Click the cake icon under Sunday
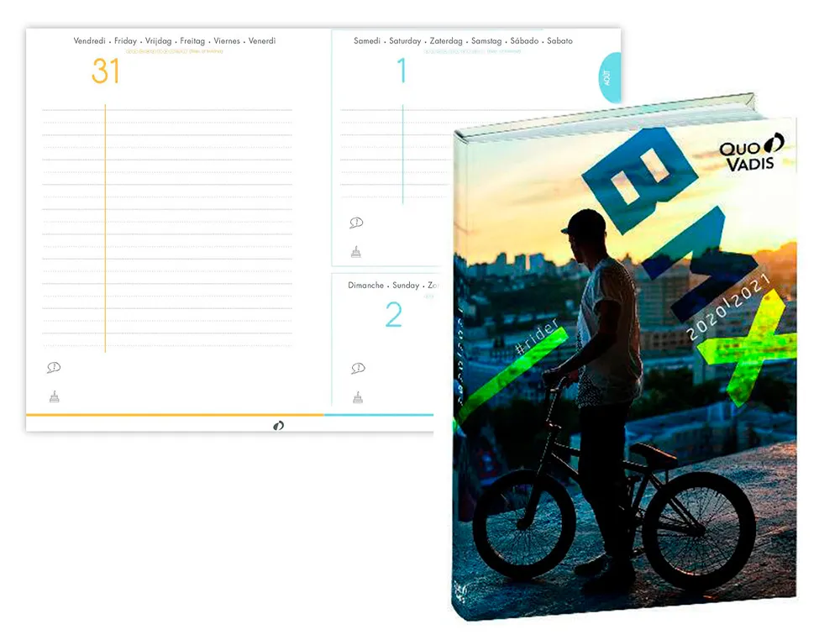This screenshot has width=840, height=640. (358, 396)
